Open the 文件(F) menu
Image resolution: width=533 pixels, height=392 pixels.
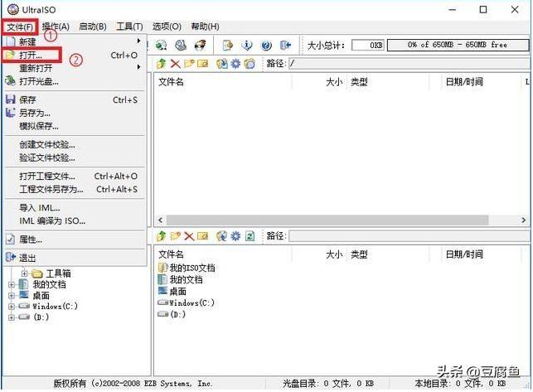coord(20,27)
